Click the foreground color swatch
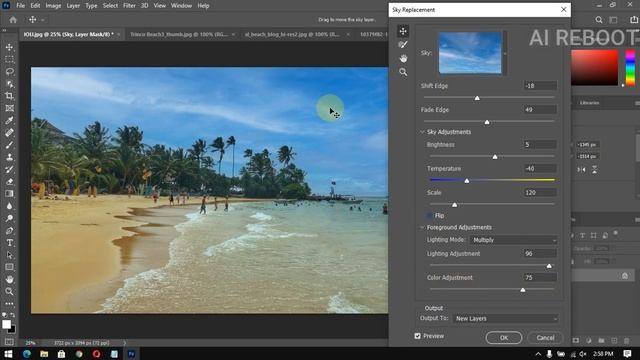Screen dimensions: 640x360 pos(6,324)
